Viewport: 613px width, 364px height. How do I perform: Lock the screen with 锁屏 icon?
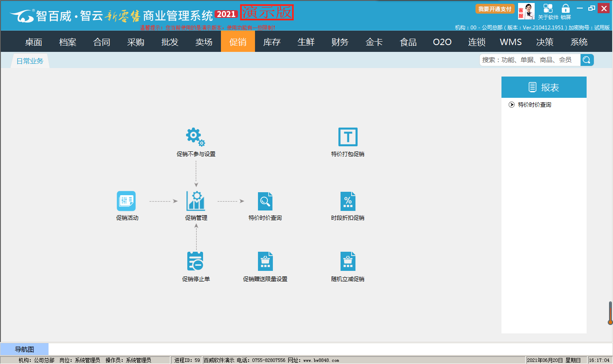coord(566,11)
